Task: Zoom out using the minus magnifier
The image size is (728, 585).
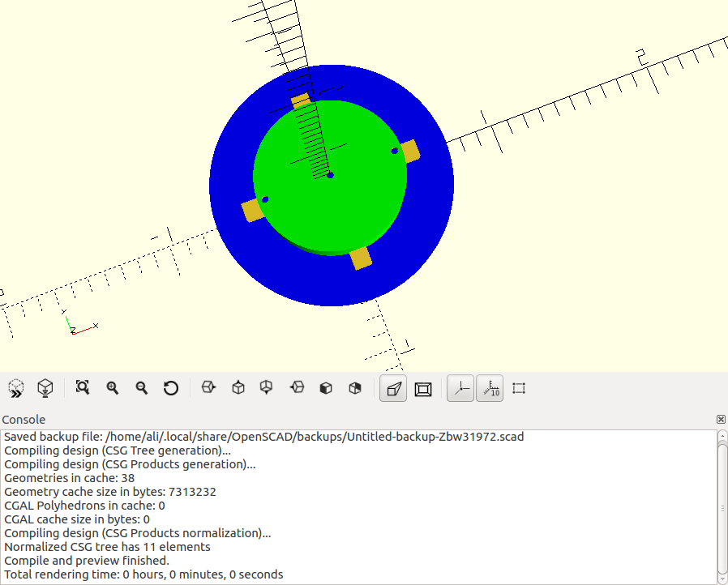Action: [x=142, y=388]
